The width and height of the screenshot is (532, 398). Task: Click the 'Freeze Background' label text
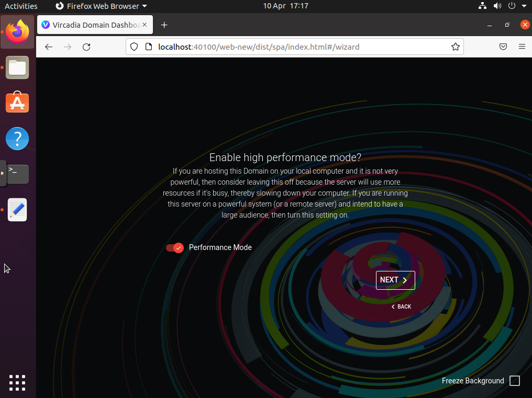pos(473,381)
